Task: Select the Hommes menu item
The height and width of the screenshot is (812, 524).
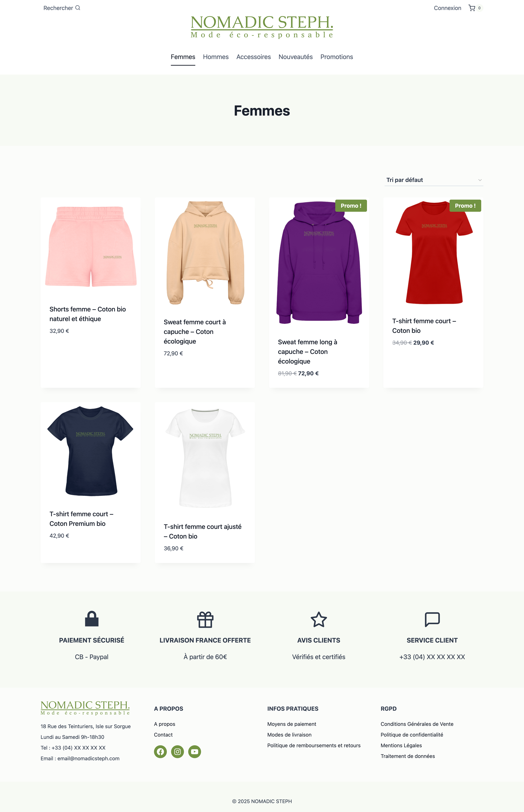Action: (216, 57)
